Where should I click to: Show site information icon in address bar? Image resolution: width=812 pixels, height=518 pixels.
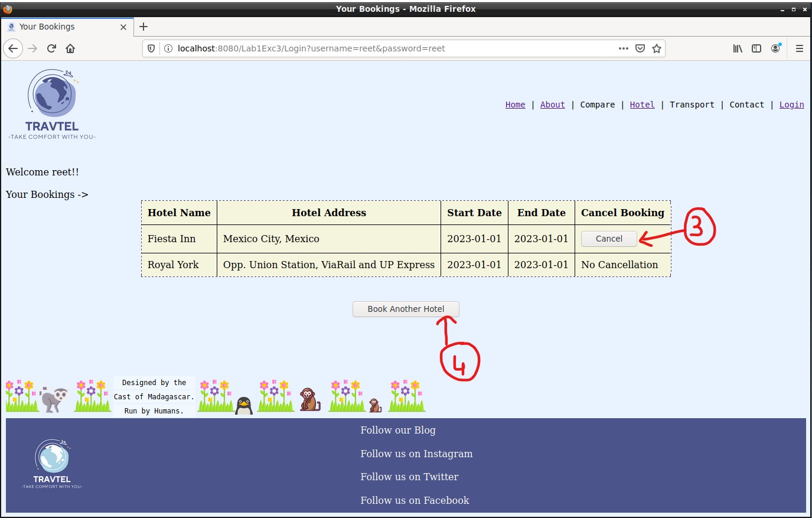coord(168,48)
